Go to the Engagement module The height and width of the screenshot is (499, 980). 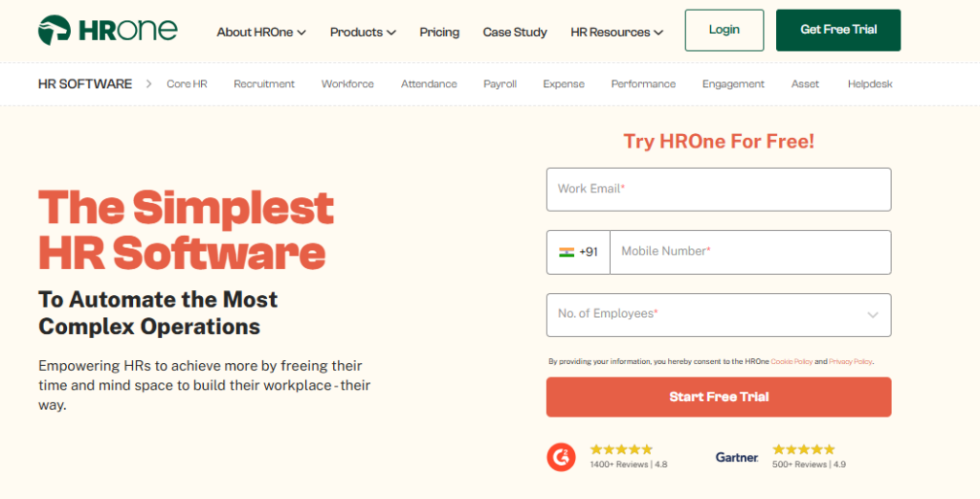tap(733, 83)
